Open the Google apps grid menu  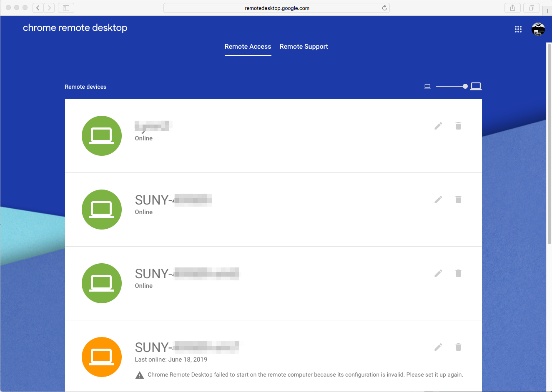click(x=518, y=29)
